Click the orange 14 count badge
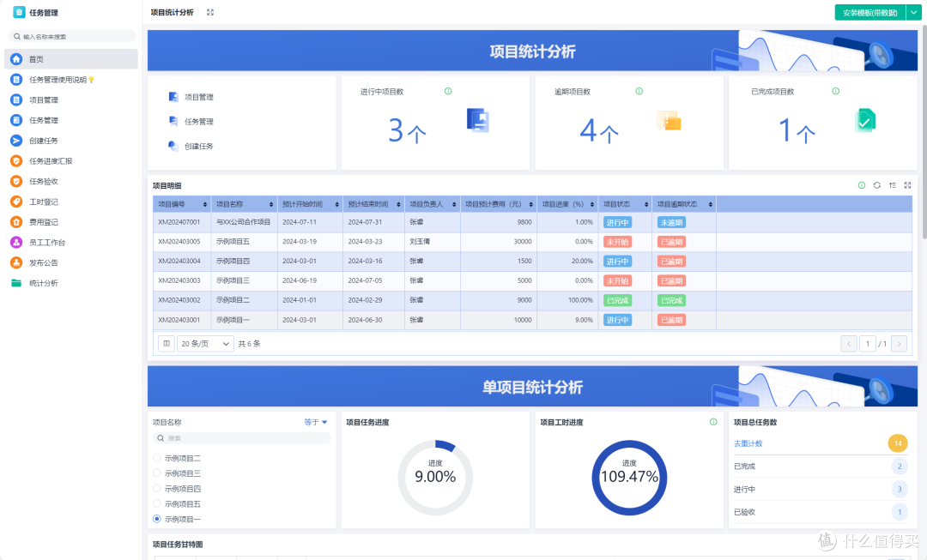This screenshot has width=927, height=560. (x=898, y=443)
